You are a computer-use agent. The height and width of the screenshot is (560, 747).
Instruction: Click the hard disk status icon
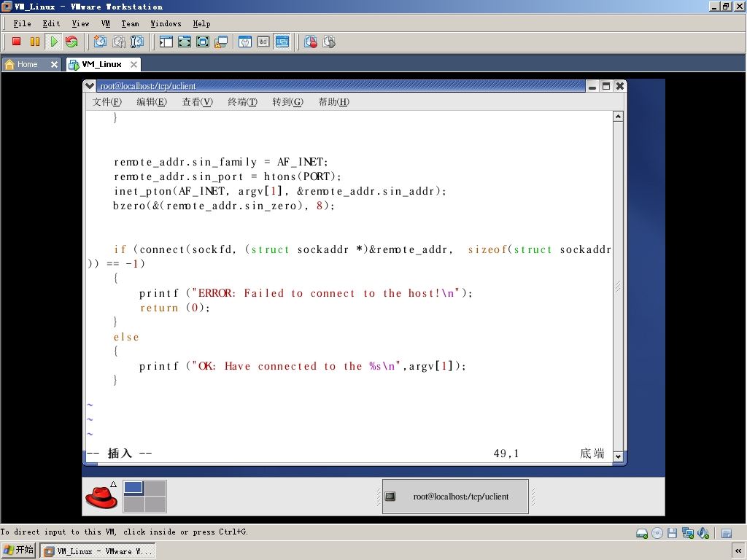[x=642, y=533]
